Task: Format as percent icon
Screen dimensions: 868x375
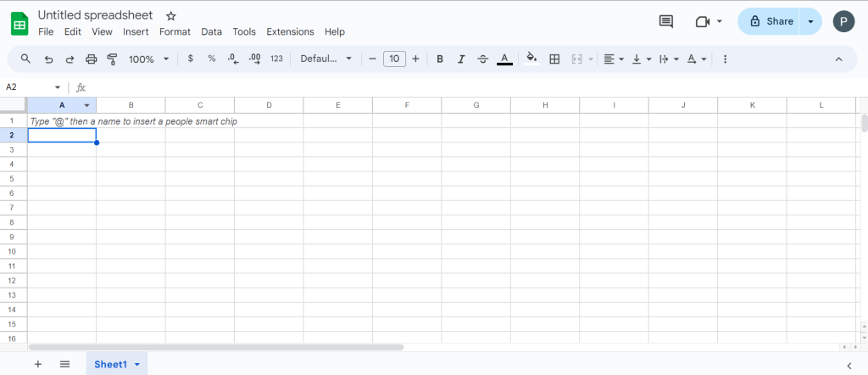Action: point(211,59)
